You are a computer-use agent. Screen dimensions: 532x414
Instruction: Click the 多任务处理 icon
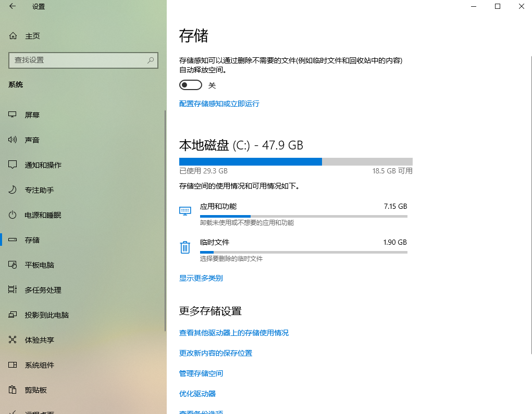[12, 290]
